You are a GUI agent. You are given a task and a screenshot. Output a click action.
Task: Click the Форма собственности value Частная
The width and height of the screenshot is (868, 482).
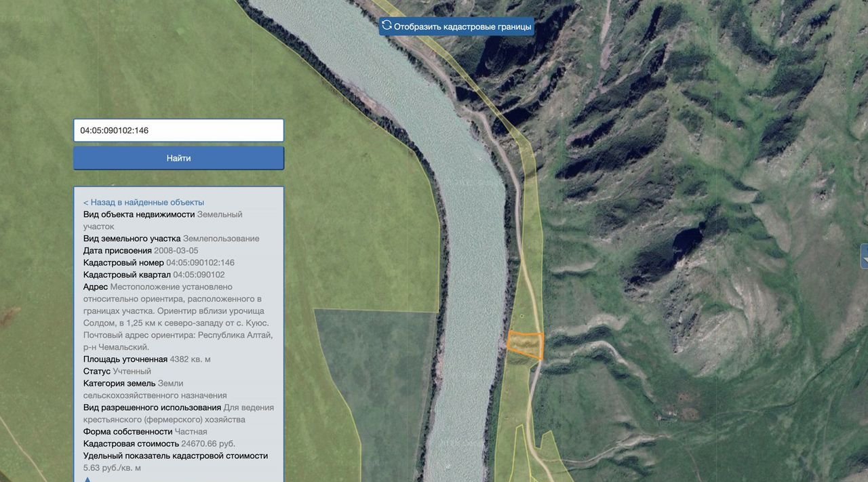(x=191, y=431)
